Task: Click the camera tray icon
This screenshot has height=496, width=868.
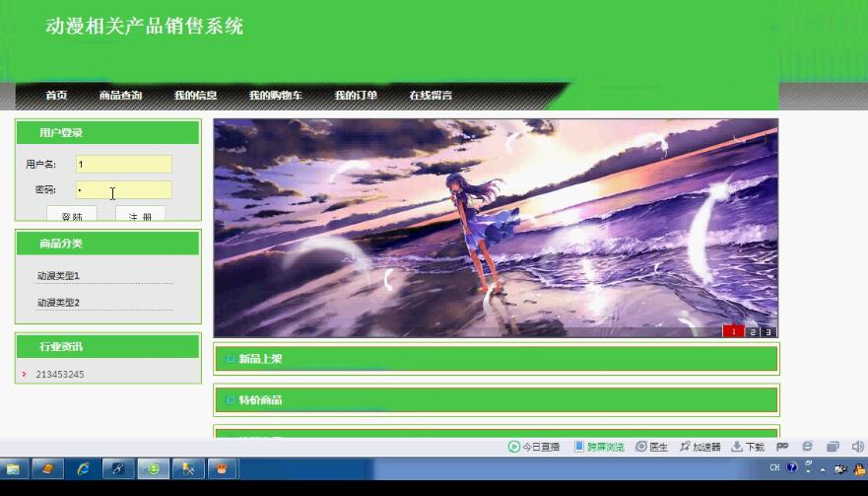Action: click(x=840, y=469)
